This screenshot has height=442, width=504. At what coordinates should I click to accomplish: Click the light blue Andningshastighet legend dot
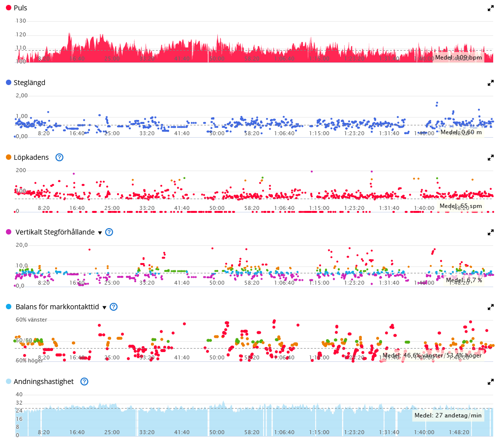[9, 381]
